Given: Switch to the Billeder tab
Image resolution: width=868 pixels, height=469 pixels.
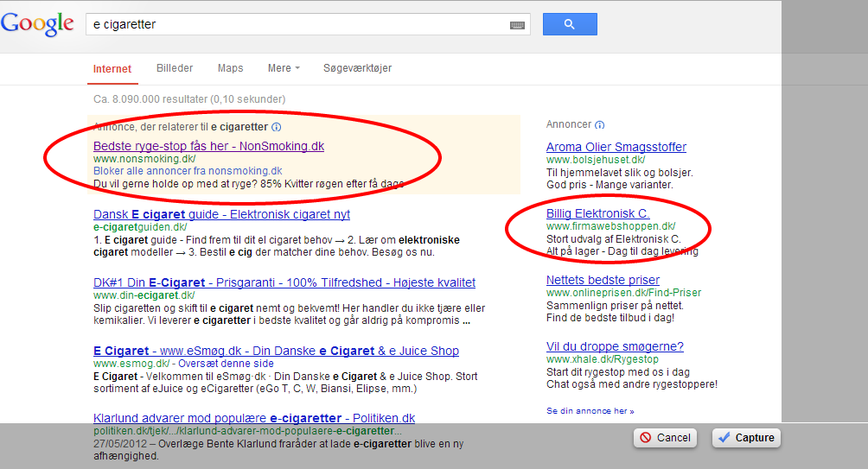Looking at the screenshot, I should (175, 68).
